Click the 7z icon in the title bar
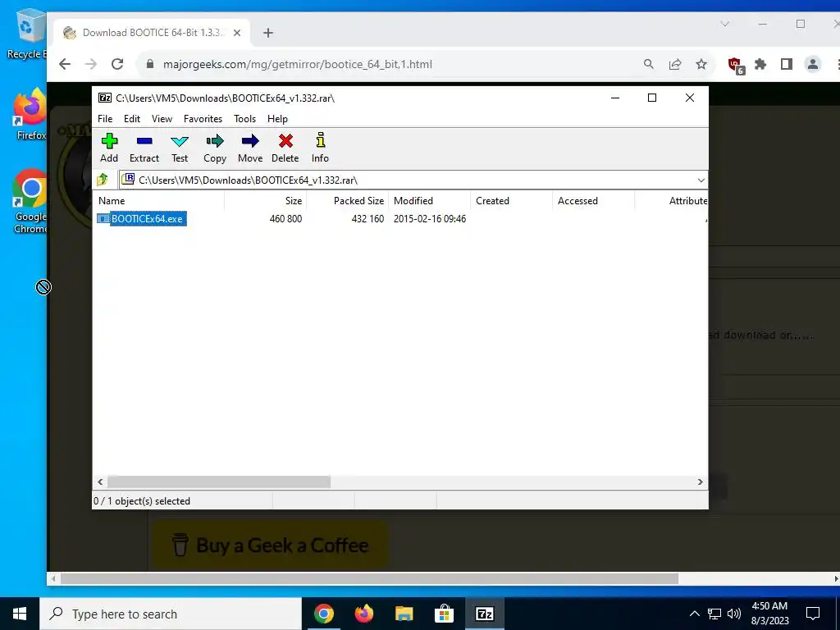The width and height of the screenshot is (840, 630). pyautogui.click(x=104, y=98)
